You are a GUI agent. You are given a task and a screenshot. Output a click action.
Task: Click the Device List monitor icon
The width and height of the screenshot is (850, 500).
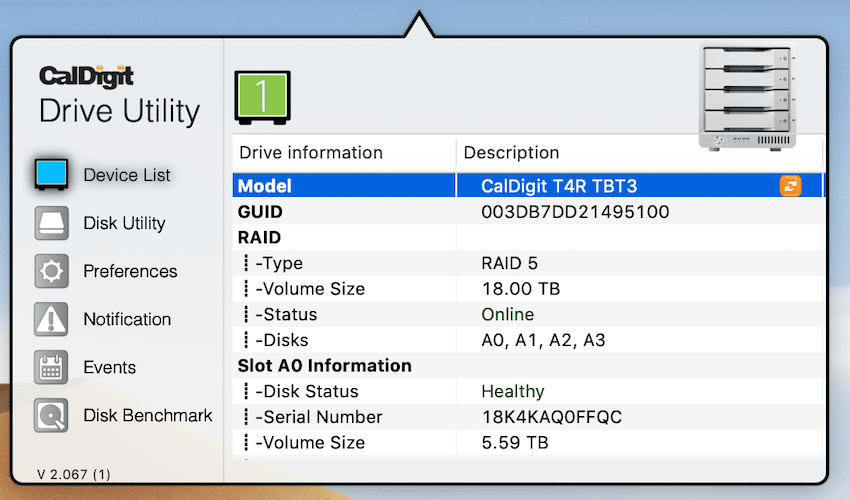tap(51, 175)
